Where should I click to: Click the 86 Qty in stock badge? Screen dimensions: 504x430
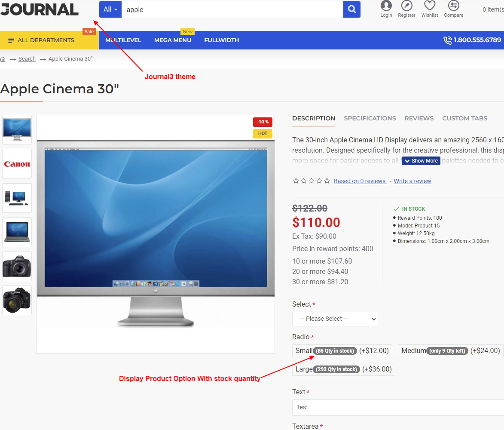point(335,351)
